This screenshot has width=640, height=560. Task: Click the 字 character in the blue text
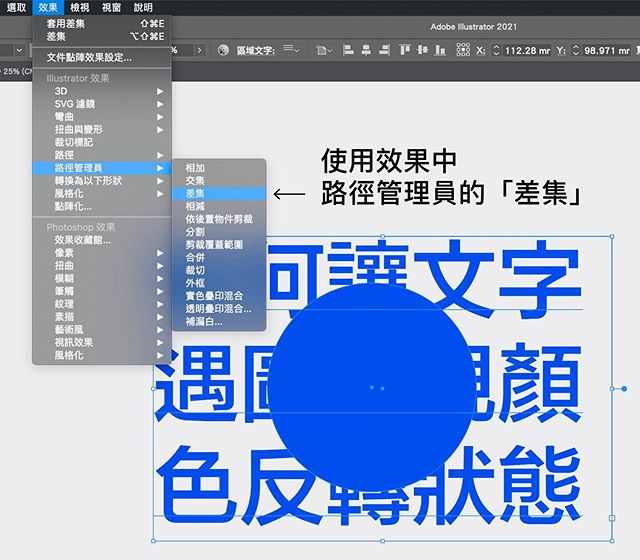tap(540, 278)
